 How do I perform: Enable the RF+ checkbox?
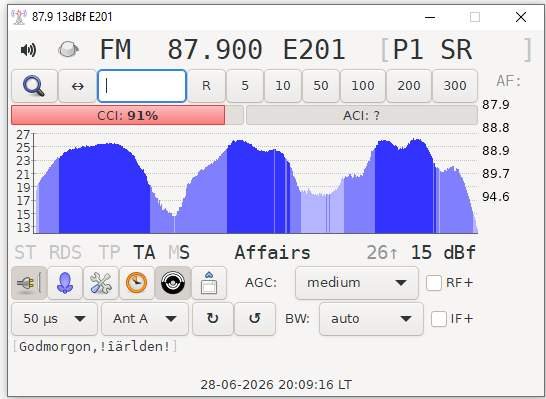tap(434, 283)
